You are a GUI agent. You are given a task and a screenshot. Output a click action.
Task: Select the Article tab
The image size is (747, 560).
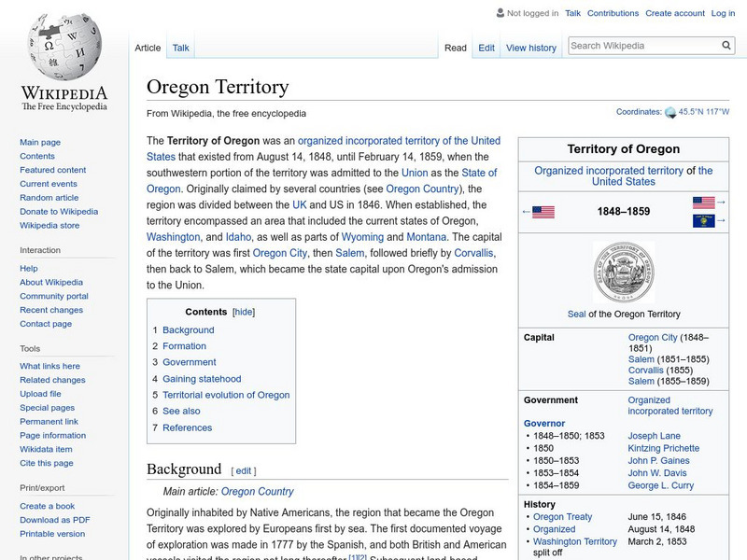click(148, 48)
